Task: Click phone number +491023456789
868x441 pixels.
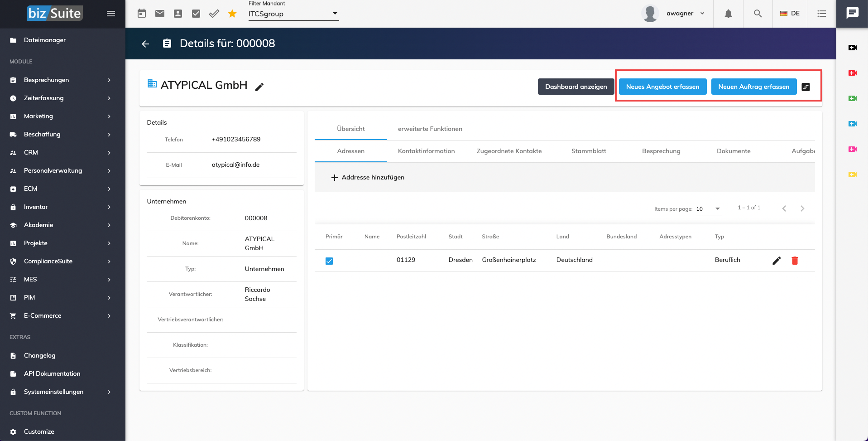Action: point(236,139)
